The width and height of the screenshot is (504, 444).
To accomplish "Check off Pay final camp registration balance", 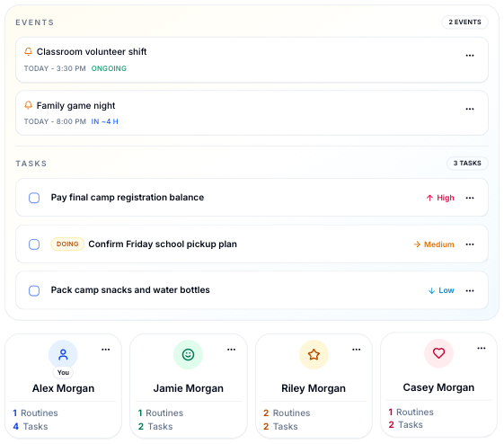I will (x=34, y=198).
